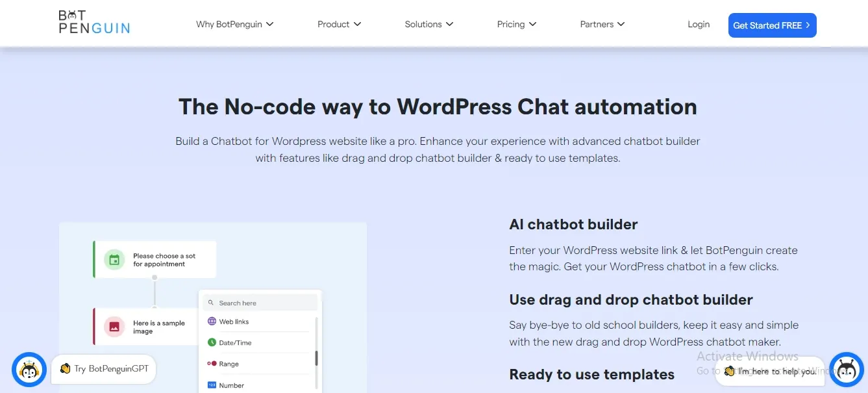Select the red sample image icon
This screenshot has width=868, height=393.
click(114, 327)
